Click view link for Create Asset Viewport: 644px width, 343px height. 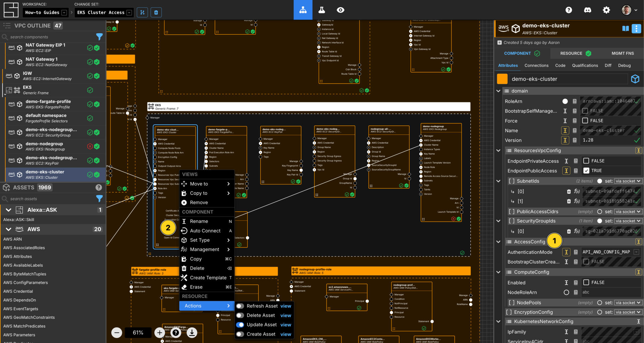286,334
